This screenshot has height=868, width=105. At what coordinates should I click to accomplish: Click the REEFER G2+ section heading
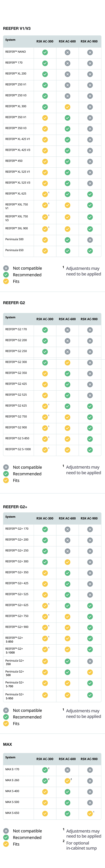(15, 507)
